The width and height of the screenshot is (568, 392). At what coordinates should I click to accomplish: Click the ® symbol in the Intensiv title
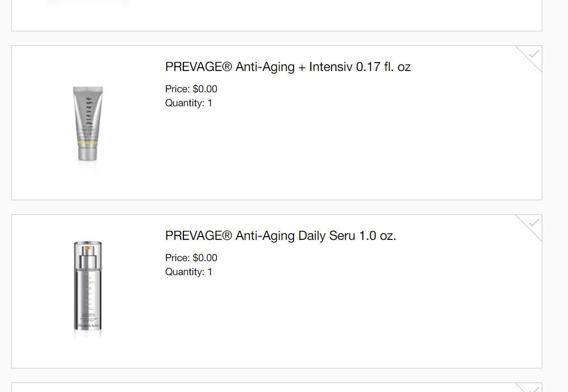227,67
